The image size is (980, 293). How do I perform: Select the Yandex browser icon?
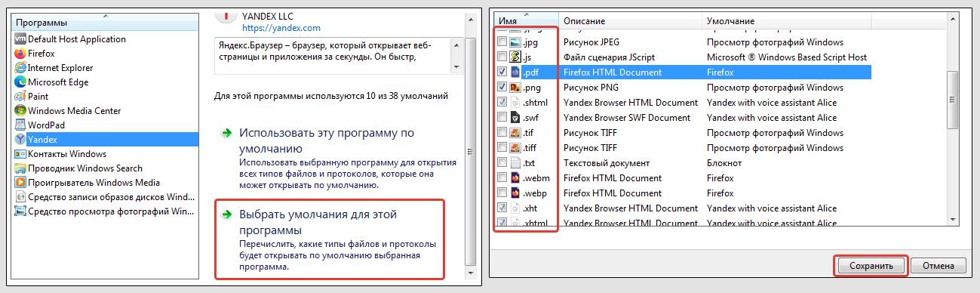(x=20, y=140)
